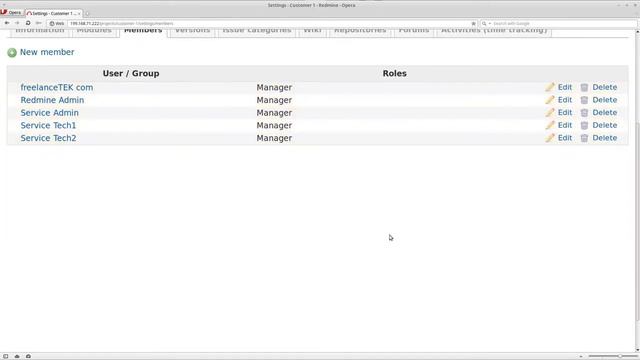Click the vertical scrollbar on the page
640x360 pixels.
[638, 190]
